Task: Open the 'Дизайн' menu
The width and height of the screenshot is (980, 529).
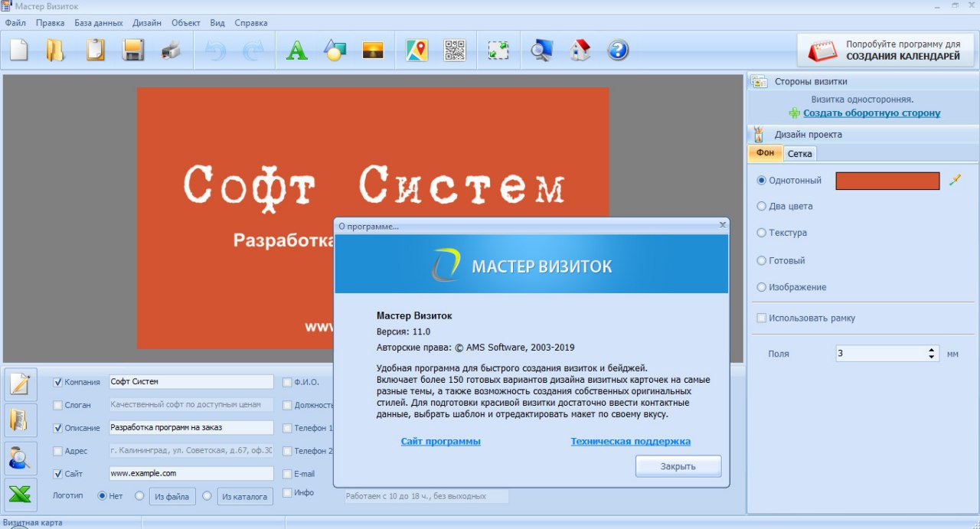Action: pyautogui.click(x=147, y=23)
